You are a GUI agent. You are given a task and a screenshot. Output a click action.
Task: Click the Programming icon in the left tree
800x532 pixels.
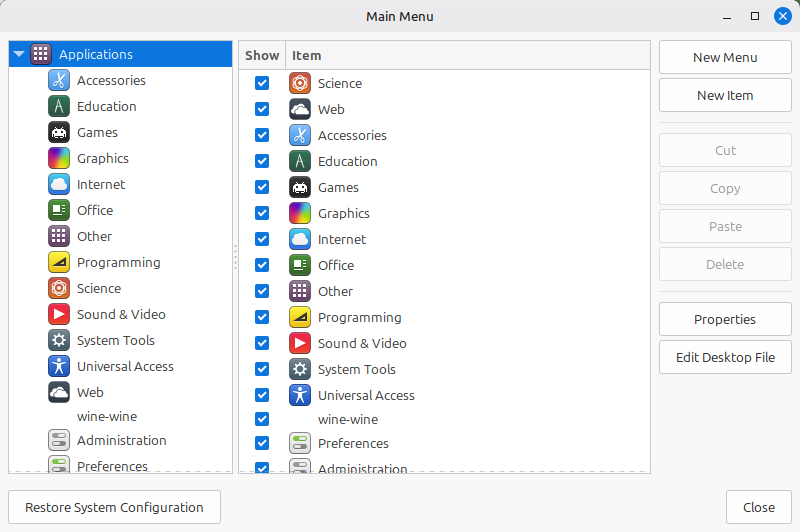point(59,262)
